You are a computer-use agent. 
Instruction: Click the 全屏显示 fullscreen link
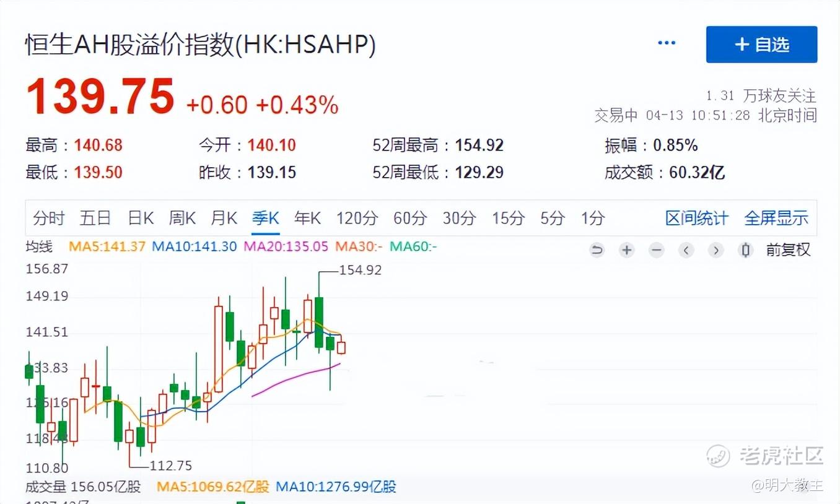pos(776,218)
